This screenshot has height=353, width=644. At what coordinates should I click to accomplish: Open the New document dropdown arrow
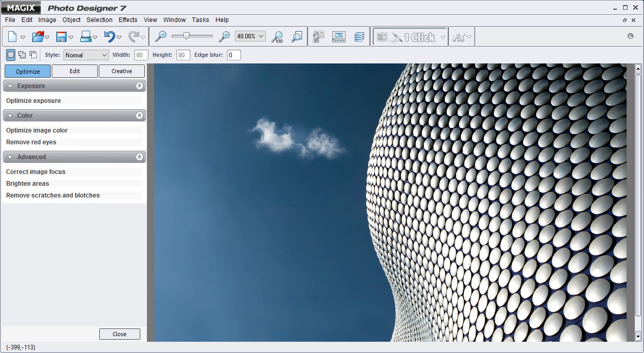coord(23,37)
